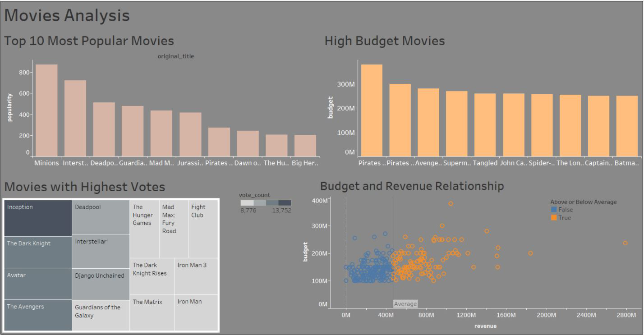The image size is (644, 335).
Task: Click the Big Hero bar in popularity chart
Action: [305, 146]
